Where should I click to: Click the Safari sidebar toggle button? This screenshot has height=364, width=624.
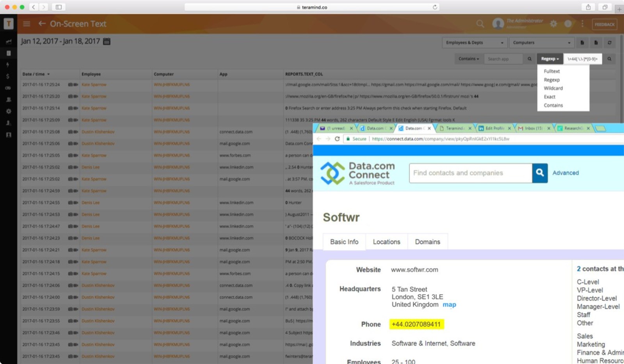[x=59, y=7]
